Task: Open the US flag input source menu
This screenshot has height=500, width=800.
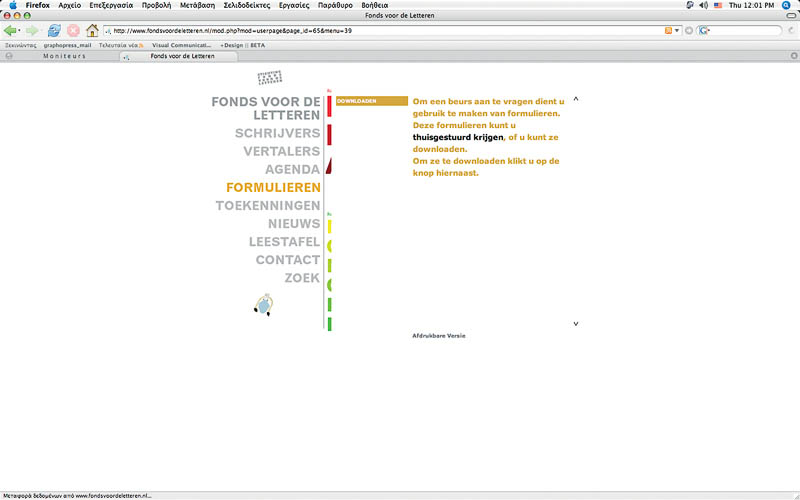Action: coord(718,5)
